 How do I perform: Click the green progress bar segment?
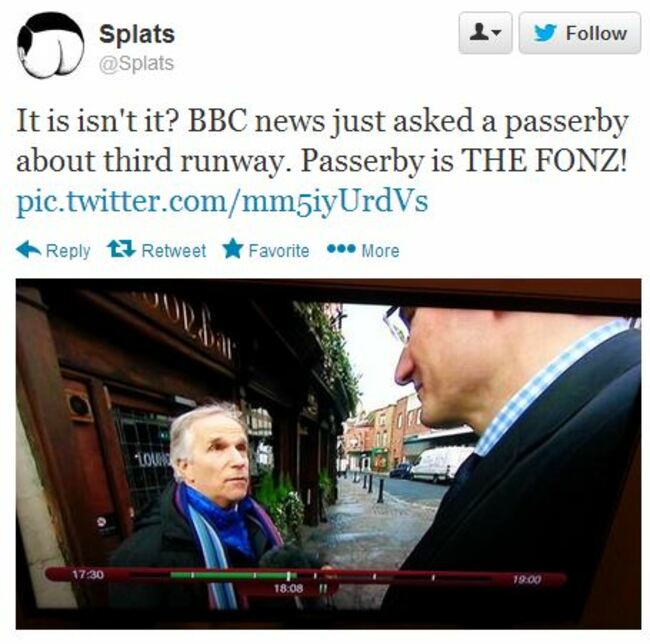pos(233,575)
